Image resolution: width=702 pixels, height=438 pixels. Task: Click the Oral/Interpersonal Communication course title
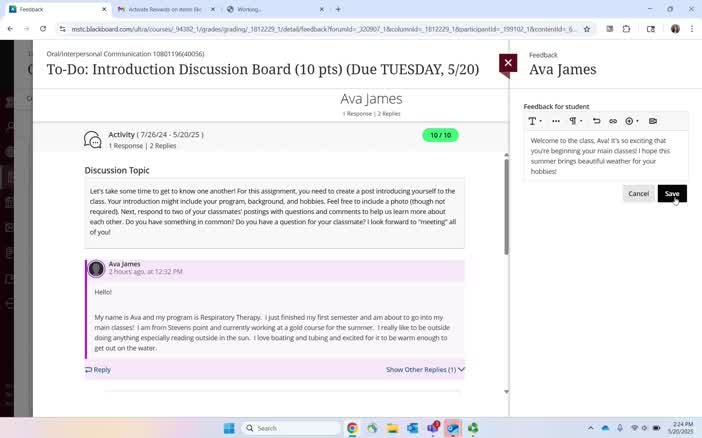(125, 54)
